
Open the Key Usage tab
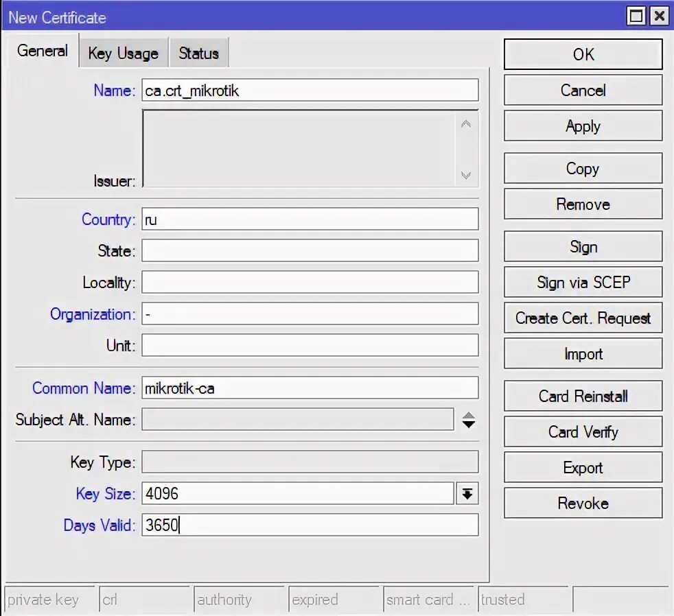point(124,54)
